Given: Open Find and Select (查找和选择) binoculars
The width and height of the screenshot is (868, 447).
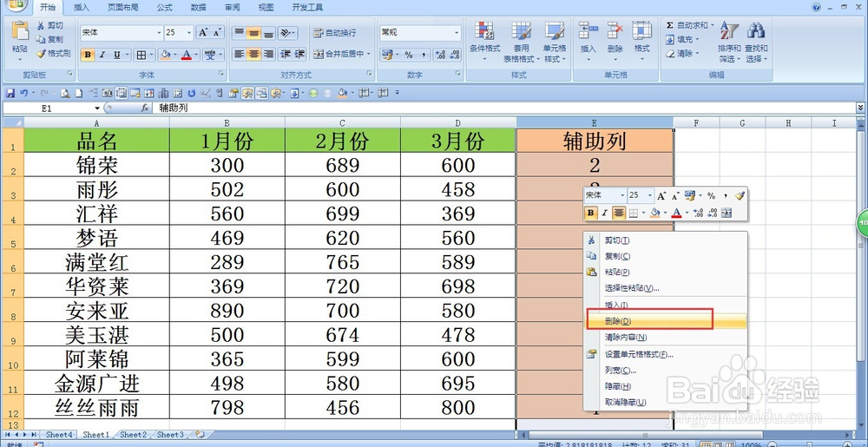Looking at the screenshot, I should tap(756, 42).
